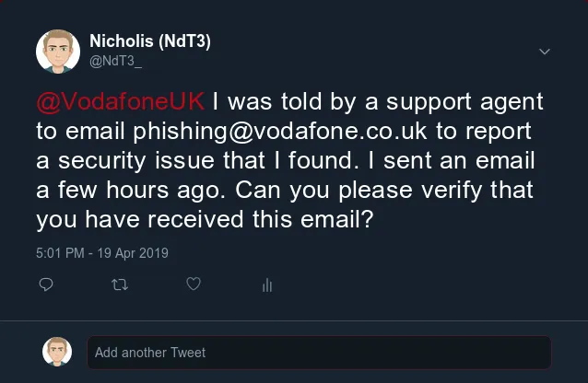Image resolution: width=588 pixels, height=383 pixels.
Task: Open the Nicholis (NdT3) display name
Action: click(151, 41)
